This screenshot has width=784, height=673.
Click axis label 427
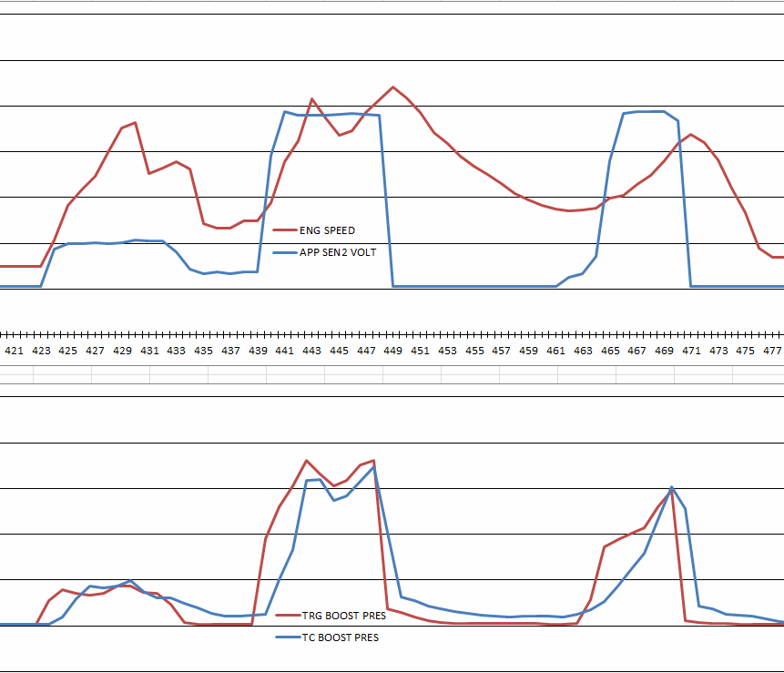95,351
